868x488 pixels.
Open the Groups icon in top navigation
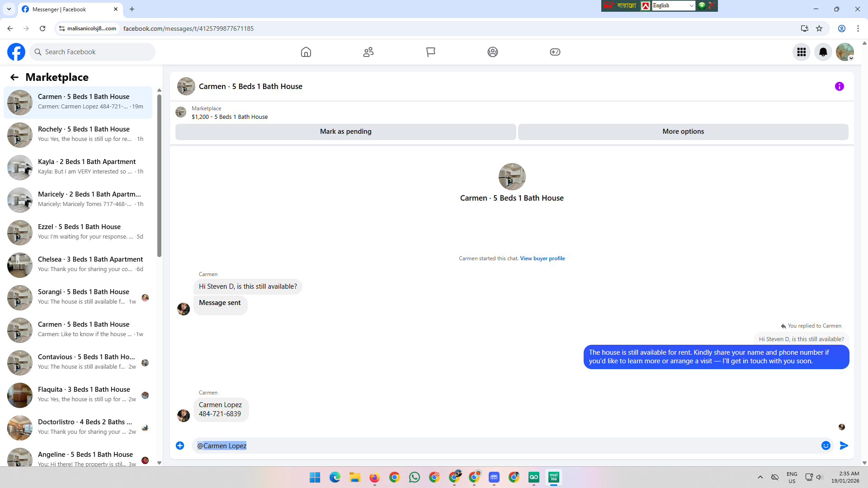coord(493,52)
